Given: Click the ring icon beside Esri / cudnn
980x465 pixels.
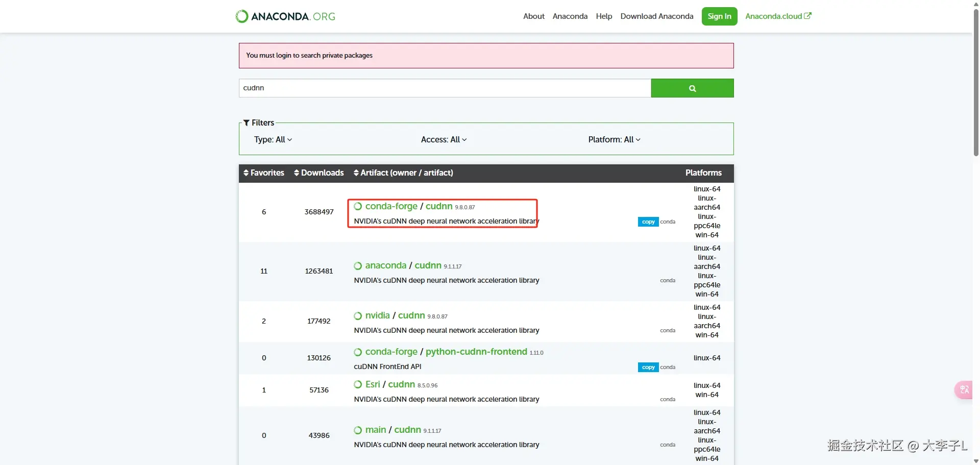Looking at the screenshot, I should coord(358,384).
